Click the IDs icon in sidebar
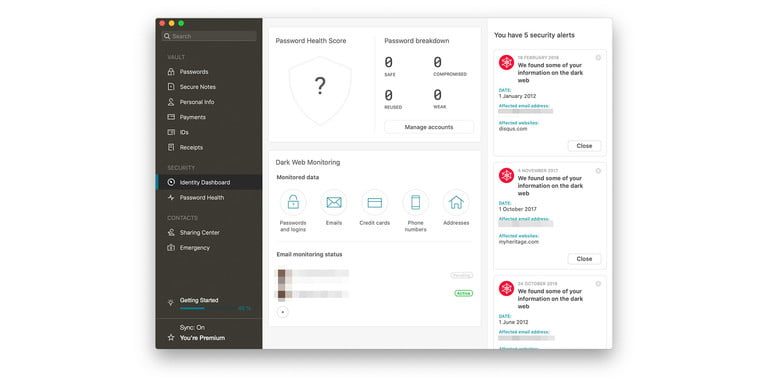This screenshot has height=384, width=768. [x=171, y=132]
